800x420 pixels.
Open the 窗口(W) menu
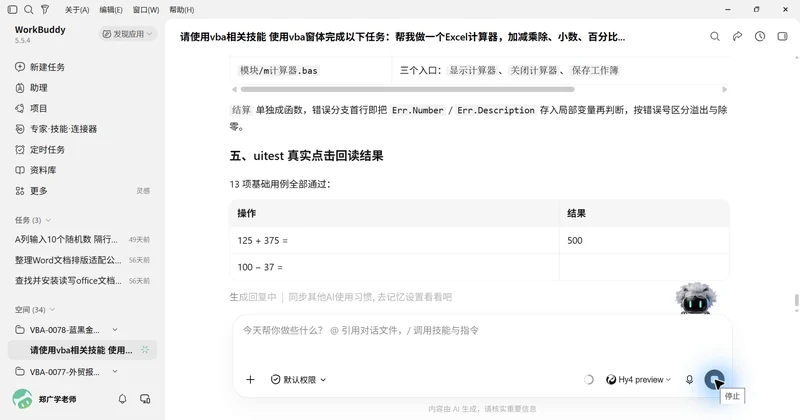pos(145,10)
